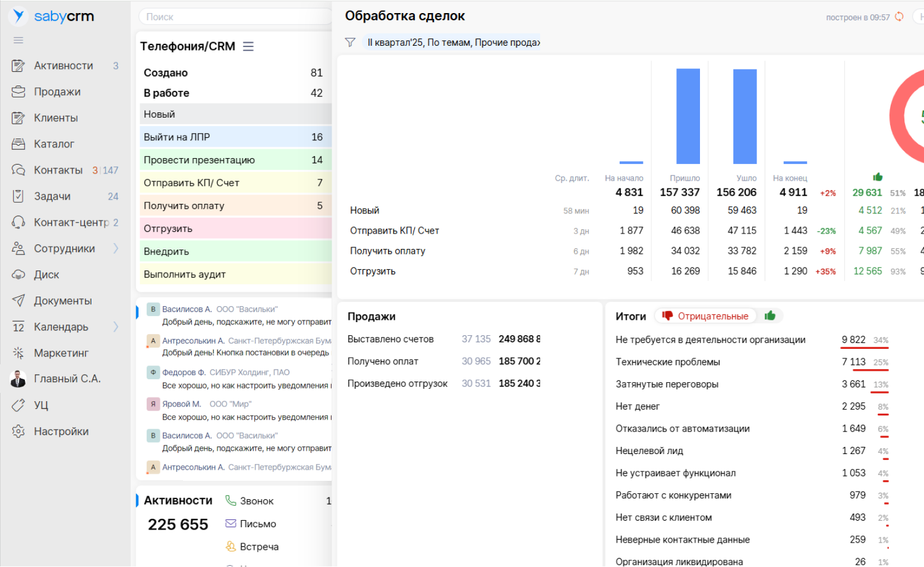Click the Письмо envelope icon
The width and height of the screenshot is (924, 567).
coord(231,524)
